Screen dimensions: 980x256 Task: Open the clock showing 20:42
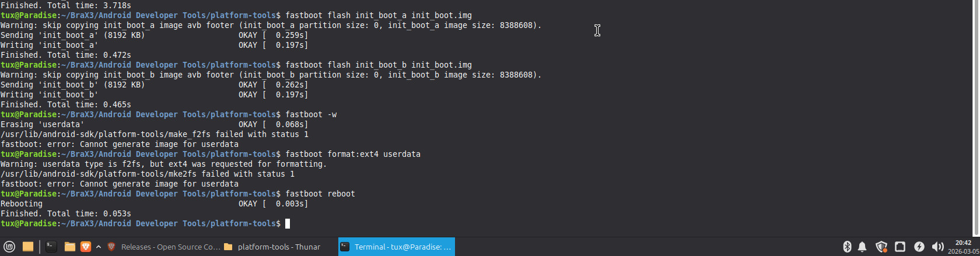[x=963, y=247]
